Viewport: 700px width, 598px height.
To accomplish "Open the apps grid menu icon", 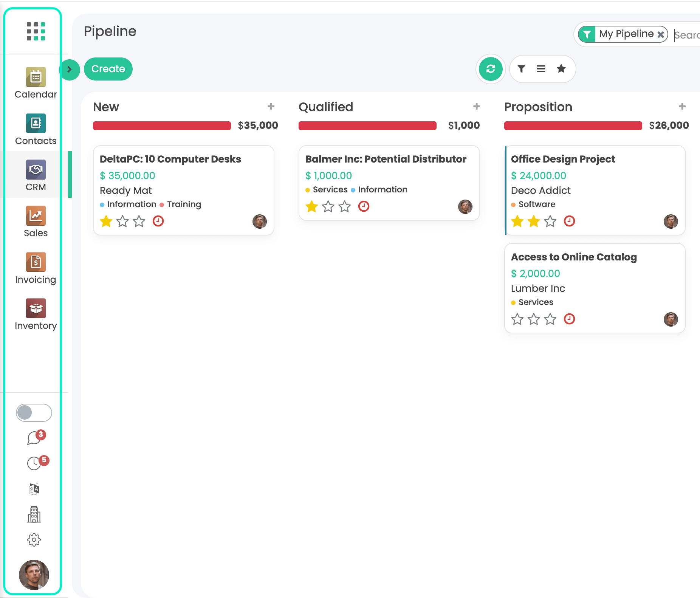I will coord(36,31).
